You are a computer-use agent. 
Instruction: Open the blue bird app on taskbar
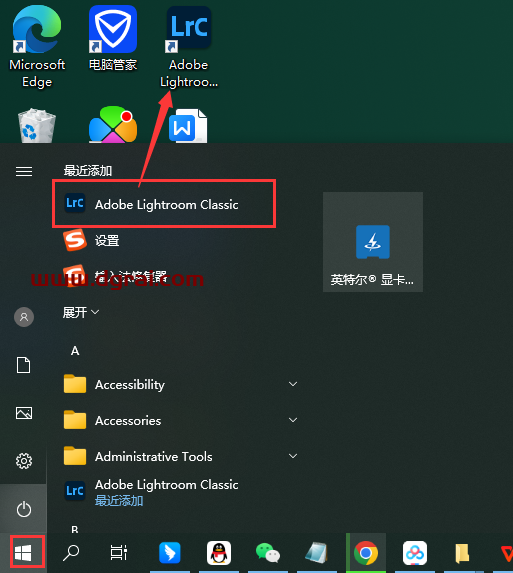coord(170,553)
